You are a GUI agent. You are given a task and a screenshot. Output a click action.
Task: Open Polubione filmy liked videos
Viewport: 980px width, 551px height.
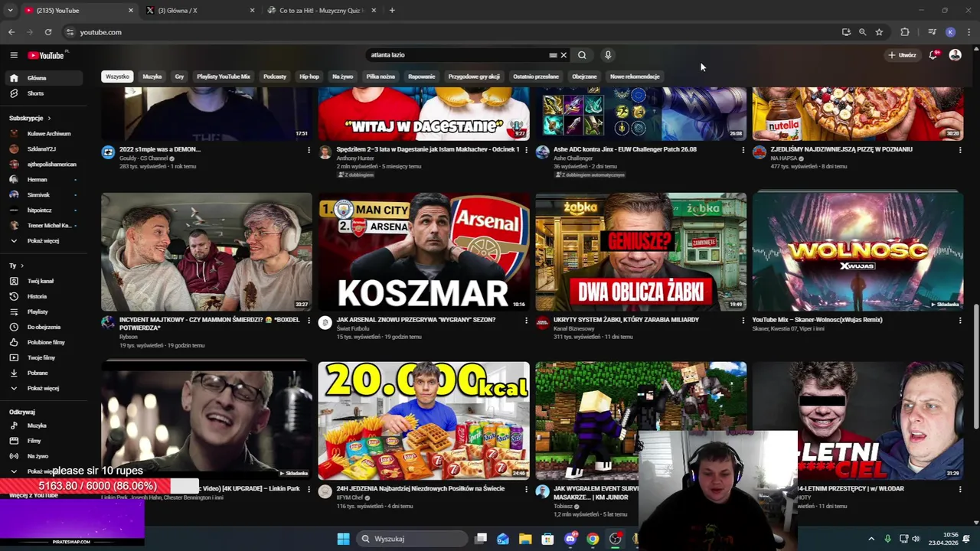[42, 342]
